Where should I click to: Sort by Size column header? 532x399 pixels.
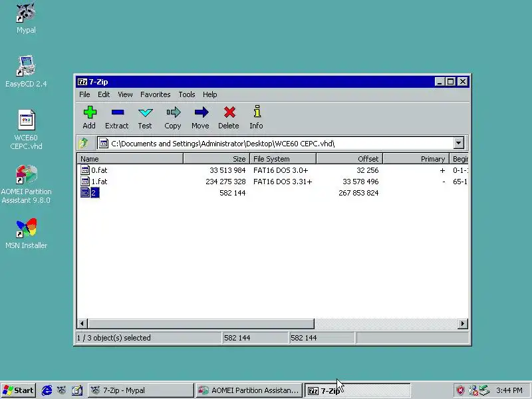(217, 159)
